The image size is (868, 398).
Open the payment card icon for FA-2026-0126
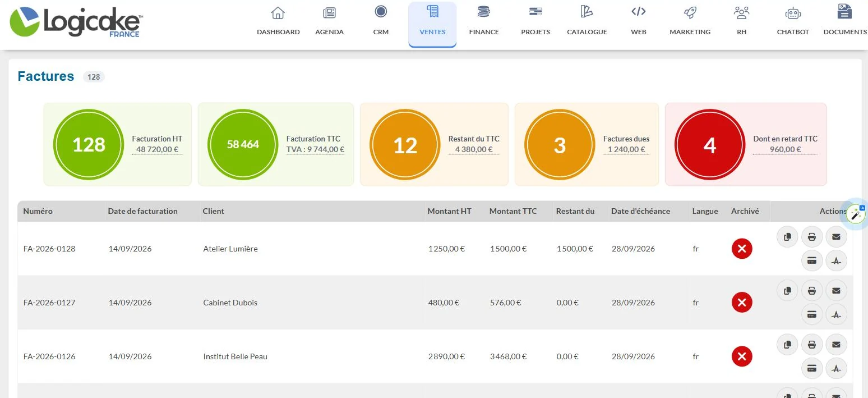pyautogui.click(x=811, y=368)
